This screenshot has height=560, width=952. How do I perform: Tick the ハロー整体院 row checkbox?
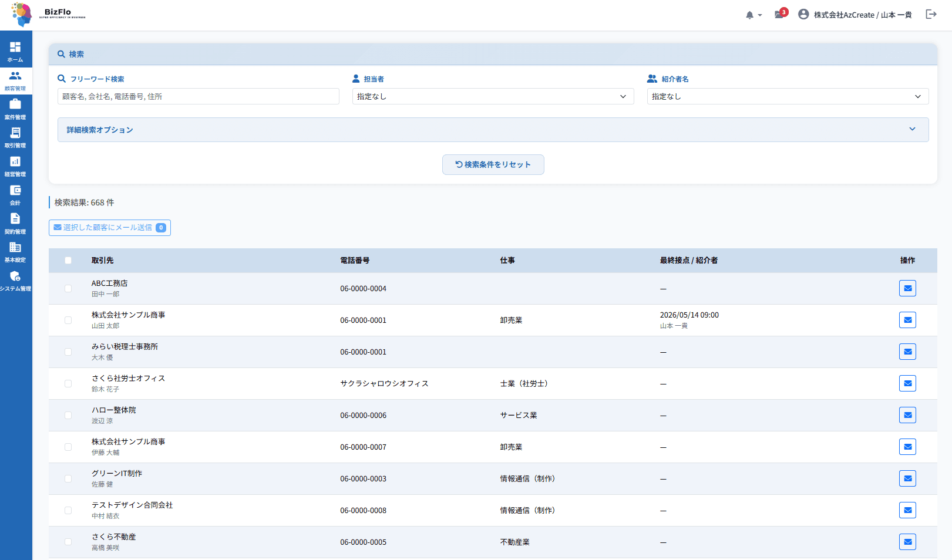(68, 416)
